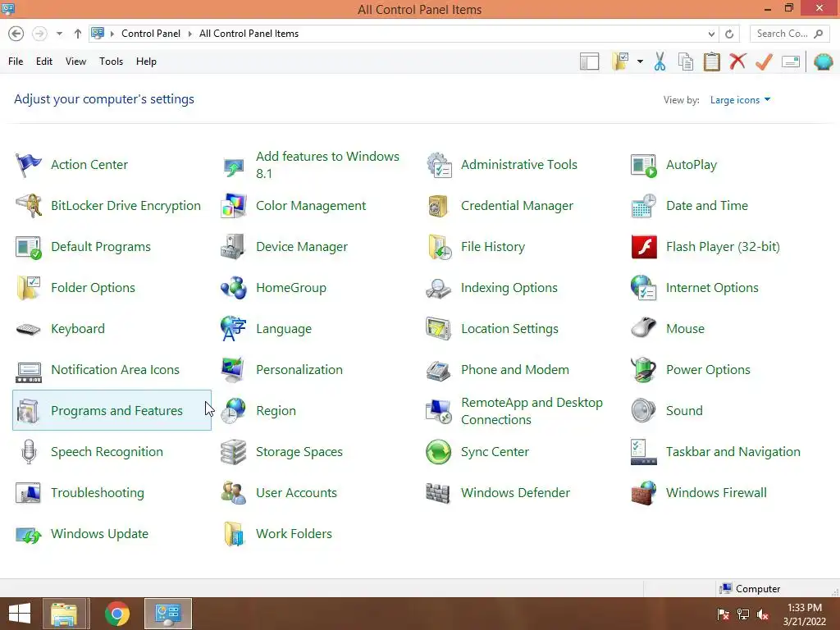Click the Windows Firewall brick wall icon
The width and height of the screenshot is (840, 630).
click(643, 493)
